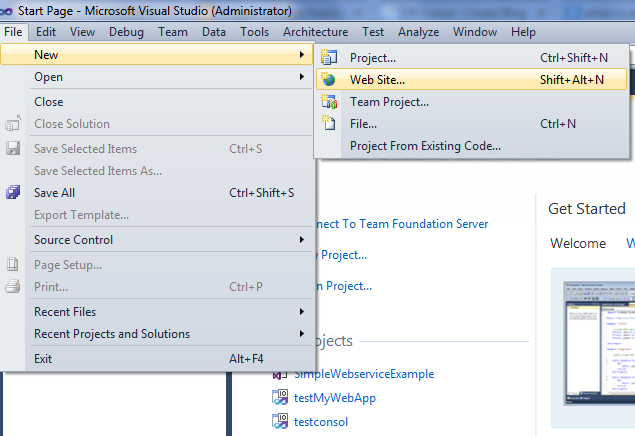The image size is (635, 436).
Task: Click the testconsol project icon
Action: 280,422
